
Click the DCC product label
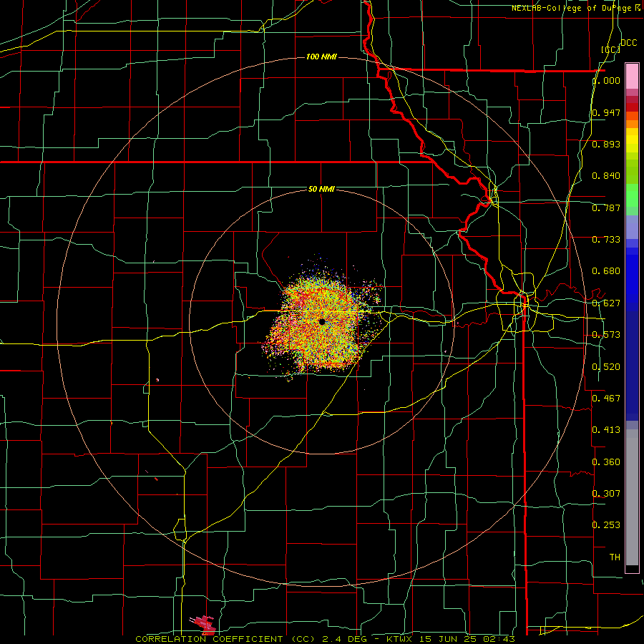[x=628, y=43]
